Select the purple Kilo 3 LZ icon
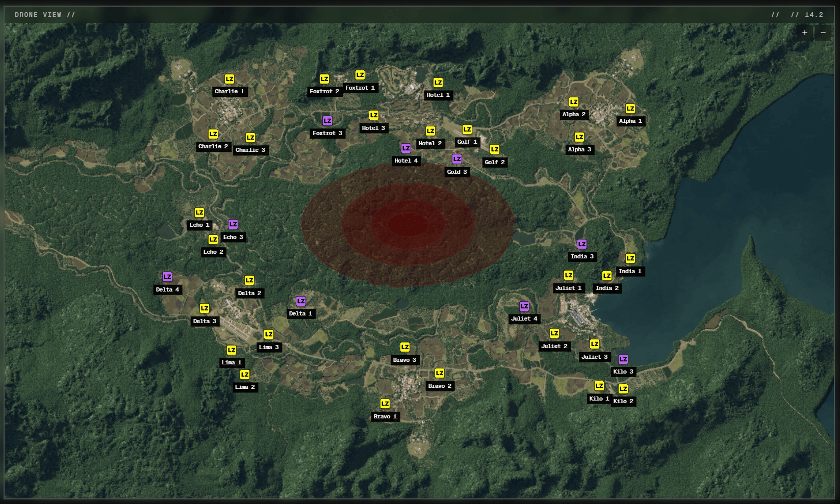 pos(623,359)
